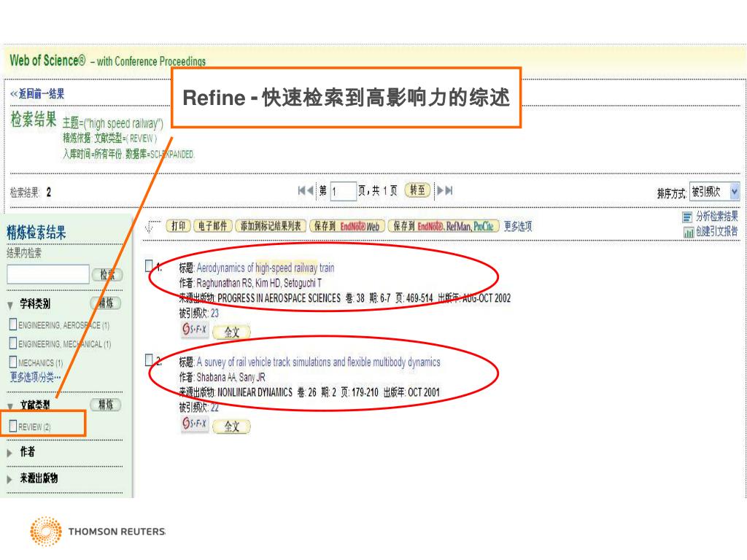This screenshot has width=747, height=560.
Task: Click source 'PROGRESS IN AEROSPACE SCIENCES' text
Action: pos(279,298)
